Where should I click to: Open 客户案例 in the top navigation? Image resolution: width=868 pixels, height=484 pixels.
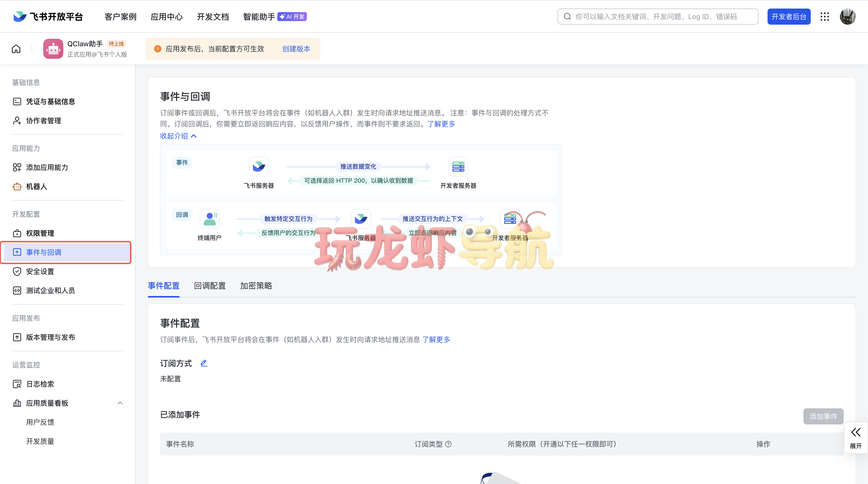click(120, 17)
